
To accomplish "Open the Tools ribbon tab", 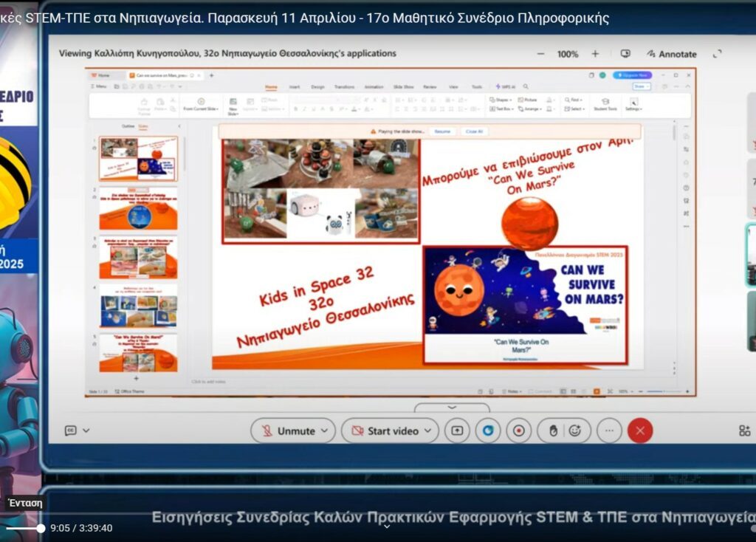I will (477, 87).
